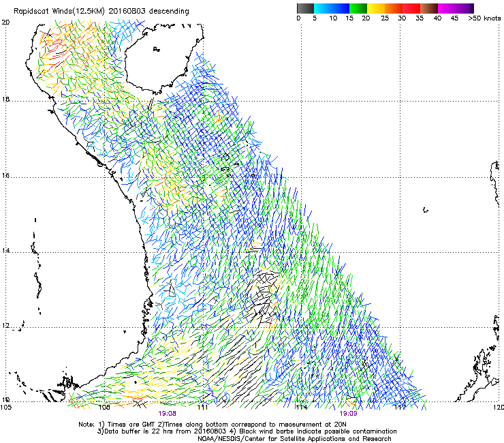The width and height of the screenshot is (504, 443).
Task: Click the purple swath time '19:09'
Action: pos(349,414)
